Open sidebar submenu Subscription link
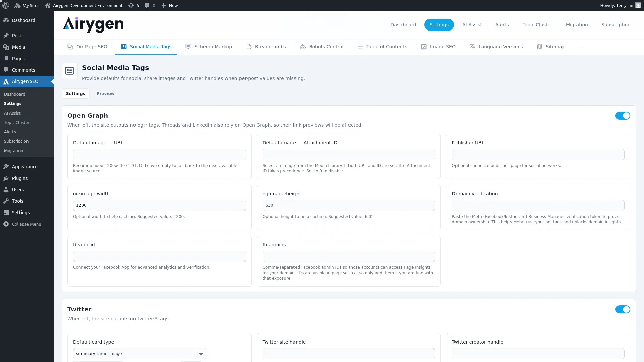This screenshot has height=362, width=644. point(16,141)
